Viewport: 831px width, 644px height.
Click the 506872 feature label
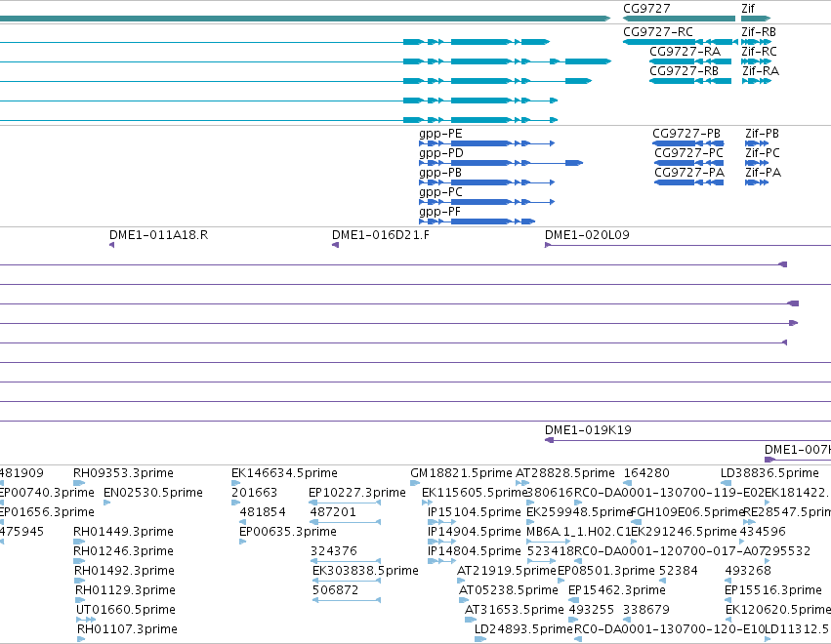(x=336, y=590)
